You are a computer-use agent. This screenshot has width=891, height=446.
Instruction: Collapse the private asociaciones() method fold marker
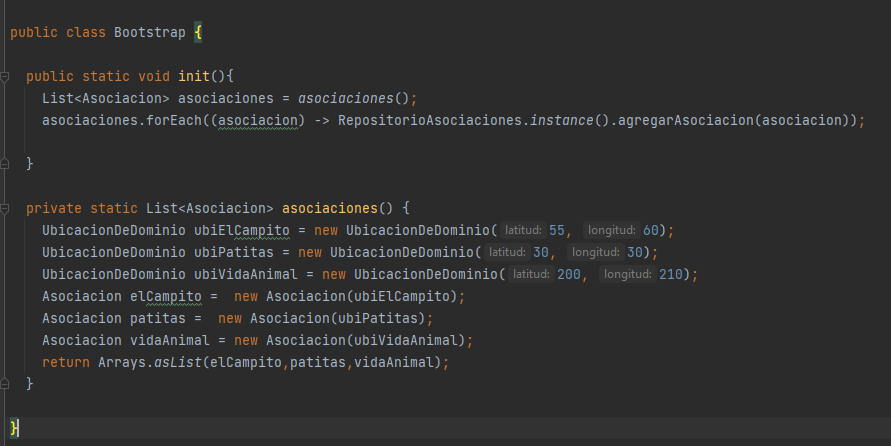(x=5, y=209)
